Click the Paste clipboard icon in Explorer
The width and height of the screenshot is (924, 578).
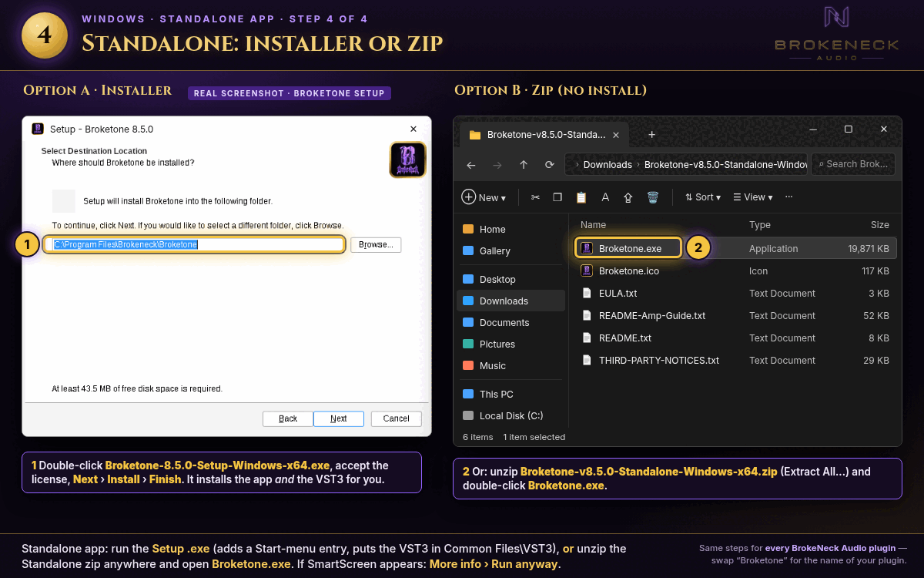581,197
